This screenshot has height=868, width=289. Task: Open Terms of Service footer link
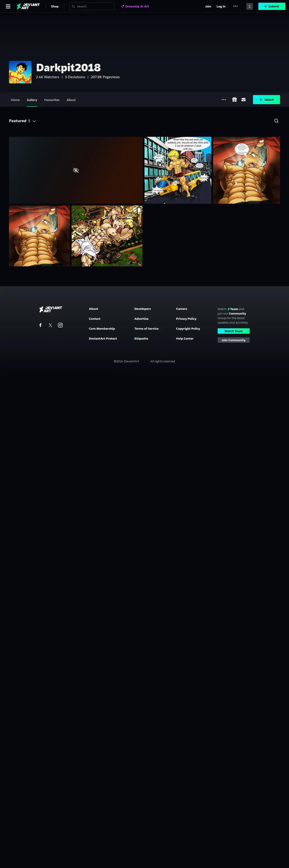[x=146, y=329]
